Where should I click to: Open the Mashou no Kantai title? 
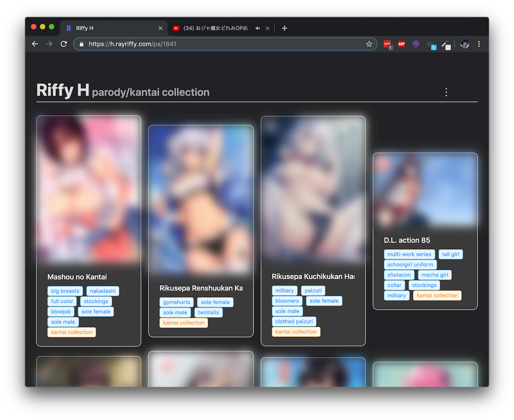[77, 277]
